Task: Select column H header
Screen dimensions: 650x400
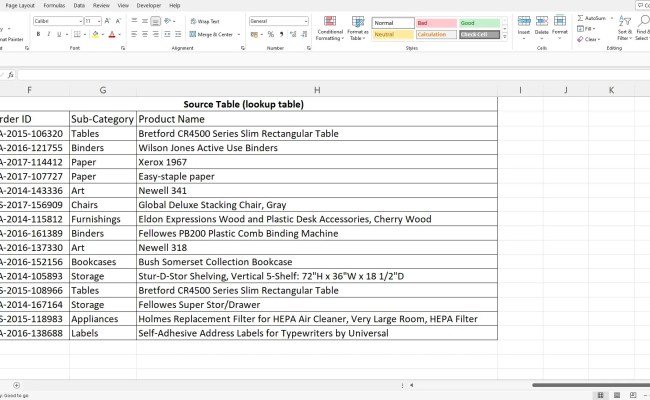Action: [x=317, y=90]
